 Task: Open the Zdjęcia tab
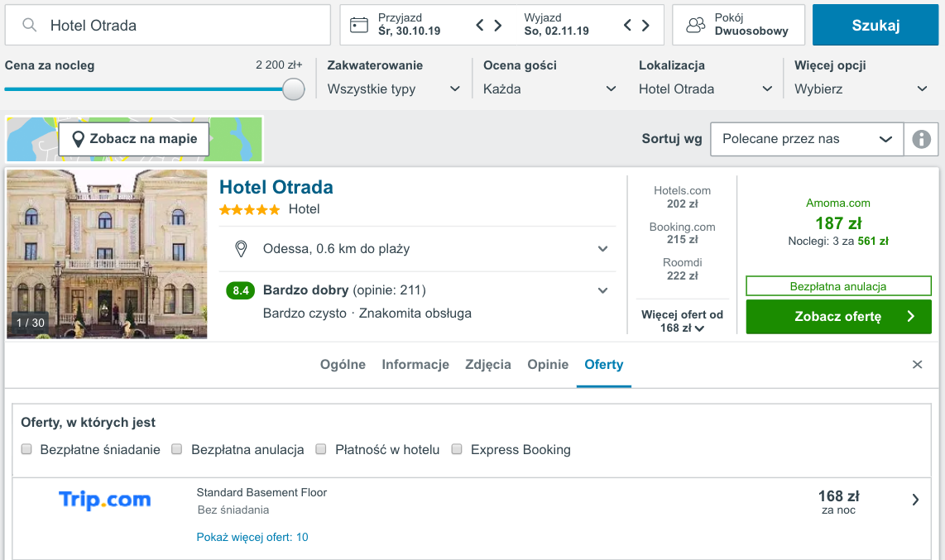click(x=488, y=364)
